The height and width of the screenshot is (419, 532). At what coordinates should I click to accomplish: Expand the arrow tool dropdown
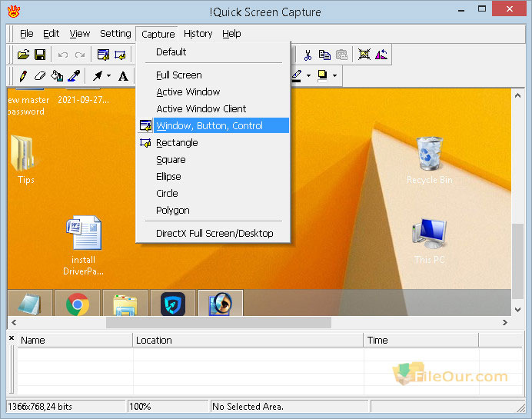tap(108, 75)
